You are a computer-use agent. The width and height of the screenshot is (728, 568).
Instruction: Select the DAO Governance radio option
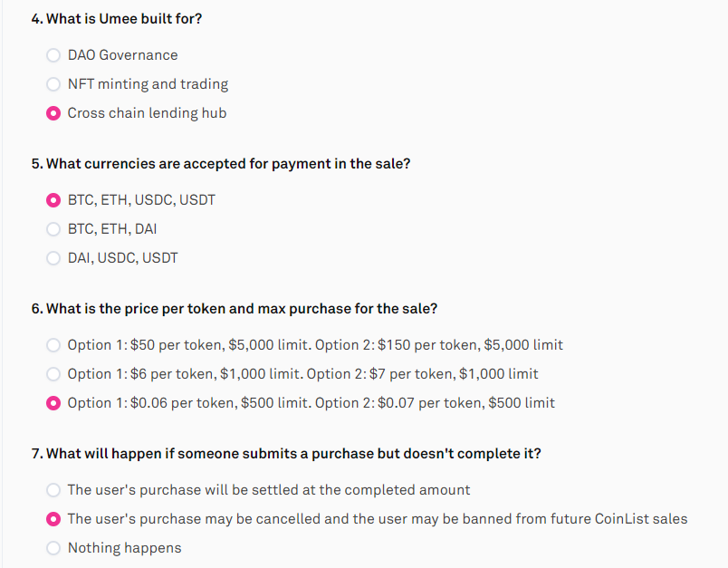click(53, 55)
